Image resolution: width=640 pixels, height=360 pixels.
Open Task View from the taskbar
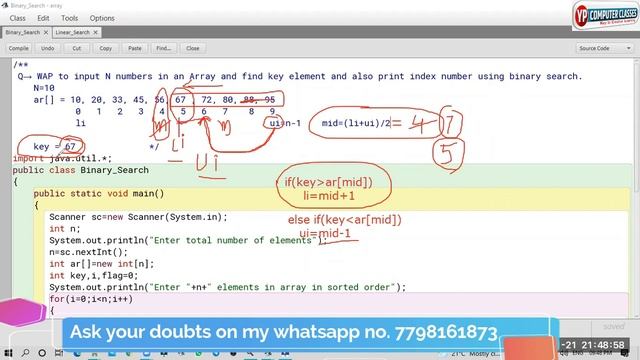tap(59, 353)
